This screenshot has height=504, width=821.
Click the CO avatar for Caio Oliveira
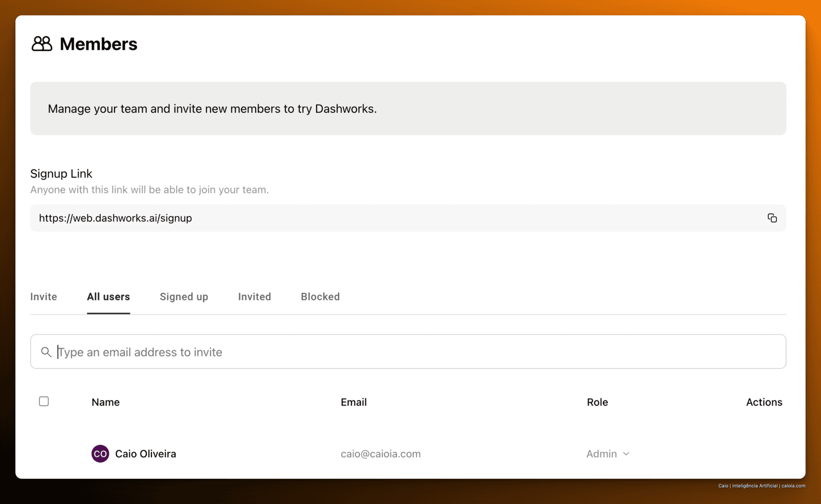pos(100,454)
